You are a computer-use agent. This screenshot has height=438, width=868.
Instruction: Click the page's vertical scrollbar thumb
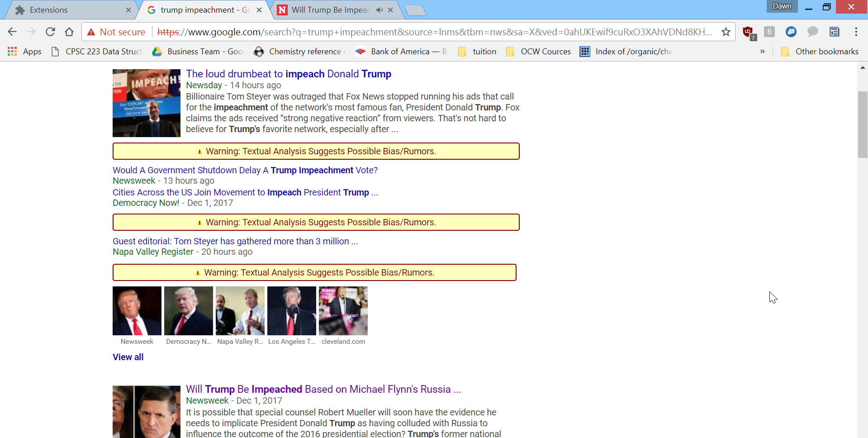[863, 124]
